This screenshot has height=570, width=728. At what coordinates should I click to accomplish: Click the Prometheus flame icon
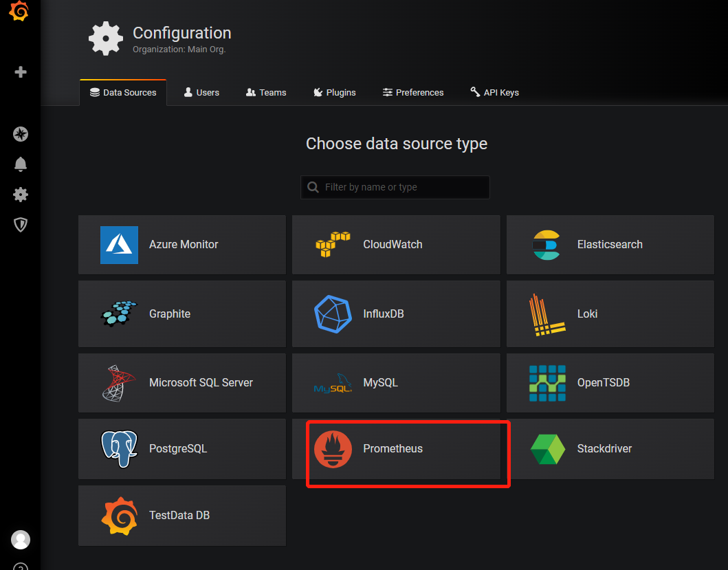tap(333, 449)
